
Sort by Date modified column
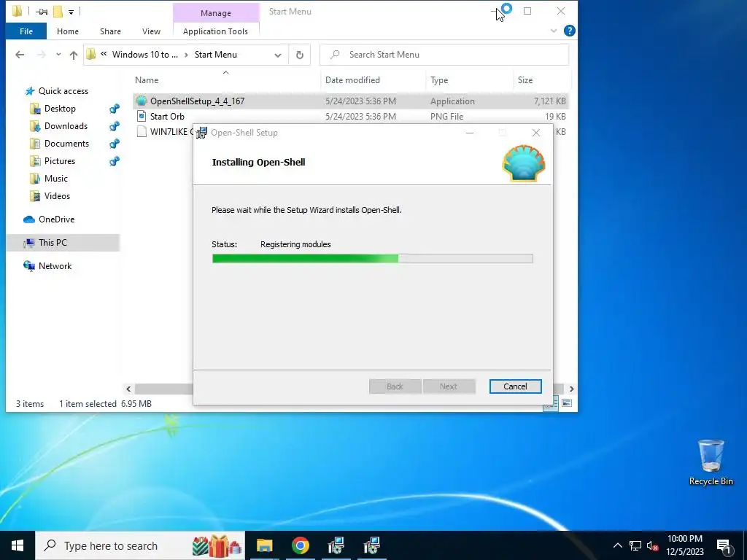coord(373,80)
